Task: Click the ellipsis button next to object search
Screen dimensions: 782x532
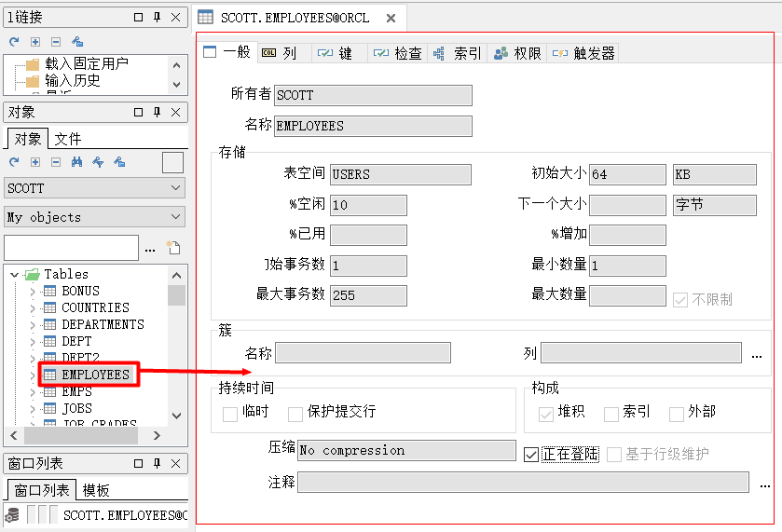Action: point(150,250)
